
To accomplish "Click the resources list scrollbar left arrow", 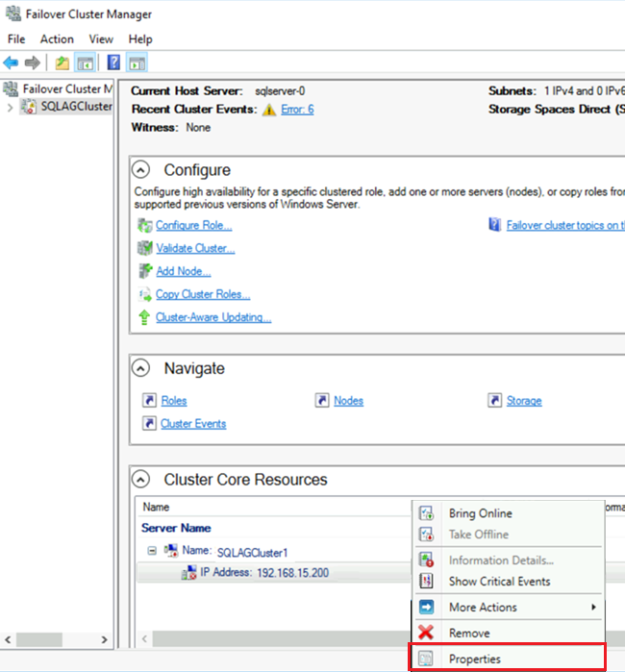I will (144, 639).
